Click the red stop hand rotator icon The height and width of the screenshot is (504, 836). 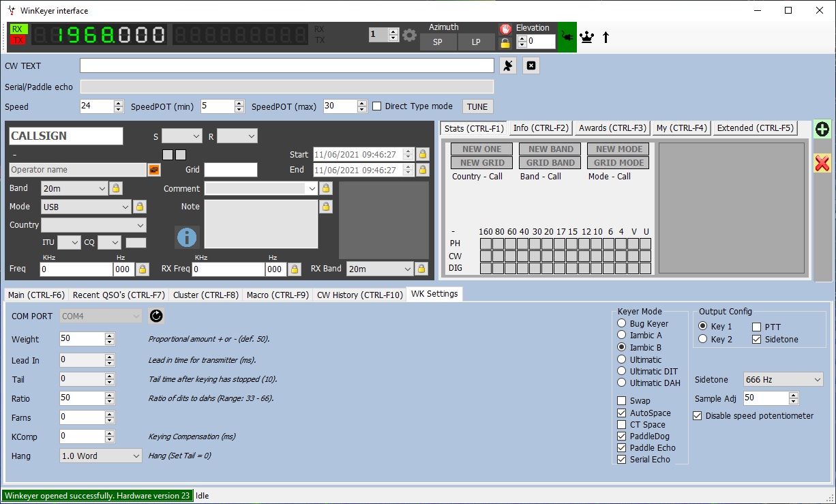505,29
